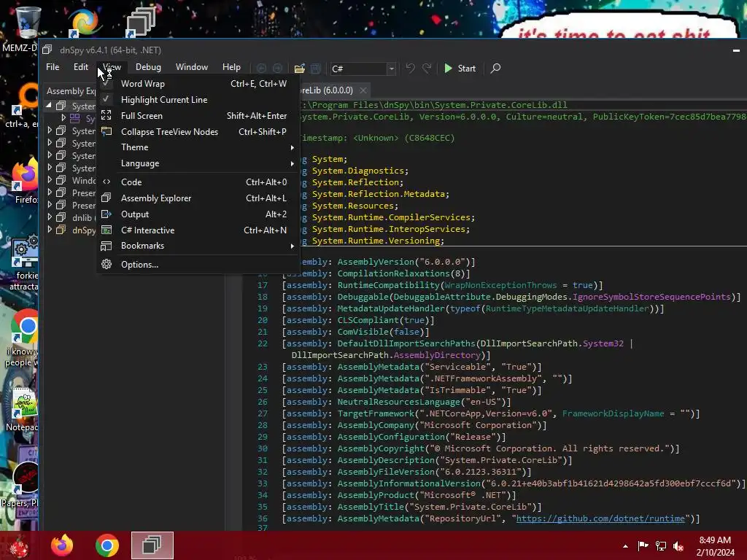This screenshot has height=560, width=747.
Task: Click the AssemblyCompany line 28 text
Action: 414,425
